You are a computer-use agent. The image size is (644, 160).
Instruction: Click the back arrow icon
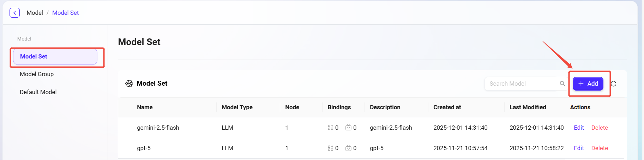point(14,13)
